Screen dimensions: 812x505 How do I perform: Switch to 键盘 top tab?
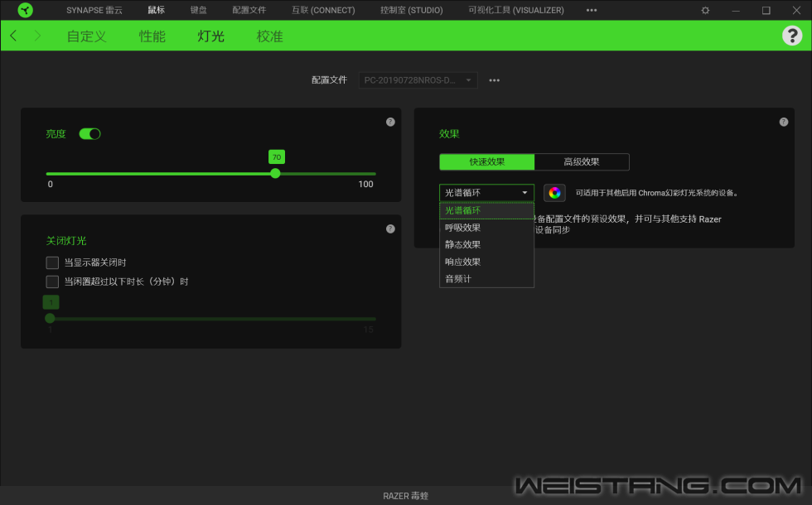pos(198,10)
